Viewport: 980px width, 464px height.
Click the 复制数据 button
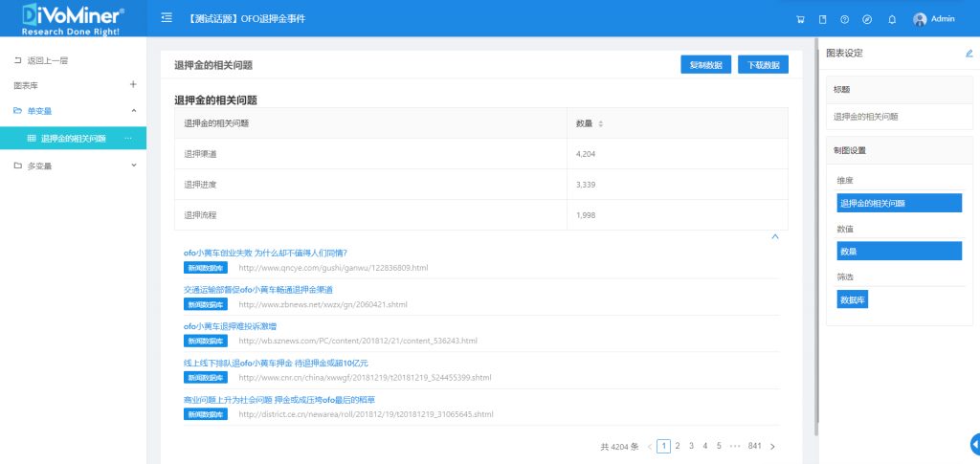coord(705,65)
